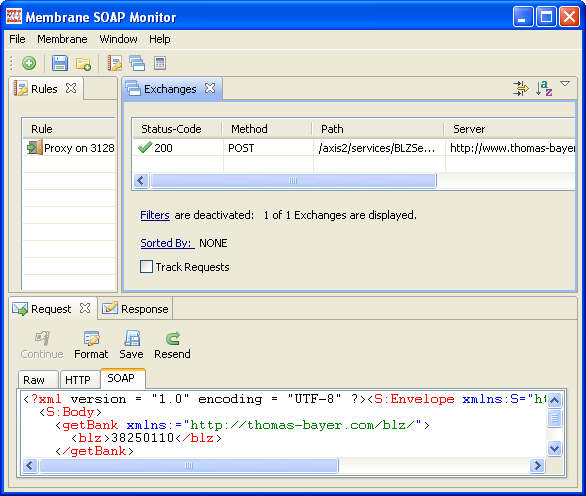Click the exchanges table horizontal scrollbar thumb
This screenshot has height=496, width=586.
(293, 181)
